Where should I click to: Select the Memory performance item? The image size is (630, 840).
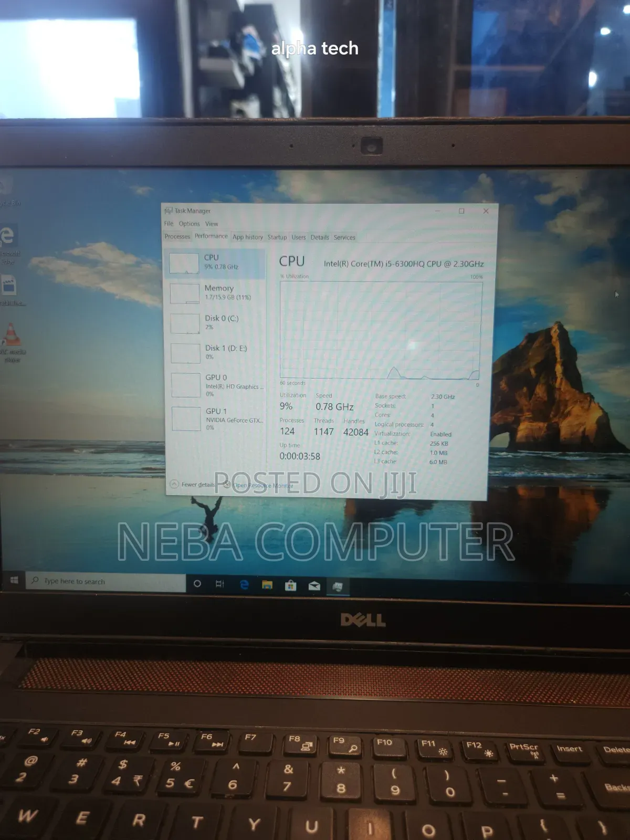pos(216,293)
